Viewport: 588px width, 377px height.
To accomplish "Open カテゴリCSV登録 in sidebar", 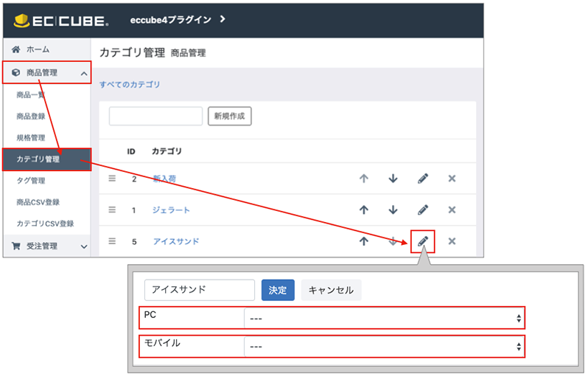I will (45, 224).
